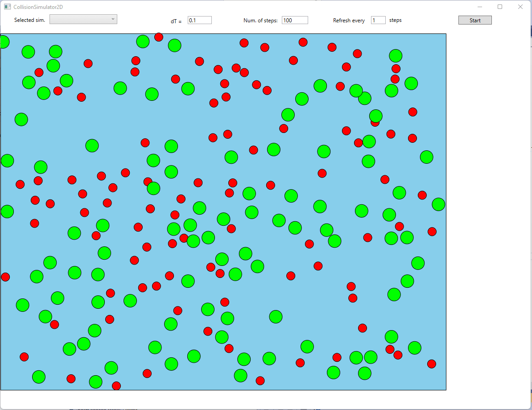Click the "Num. of steps:" label
The height and width of the screenshot is (410, 532).
pyautogui.click(x=260, y=21)
